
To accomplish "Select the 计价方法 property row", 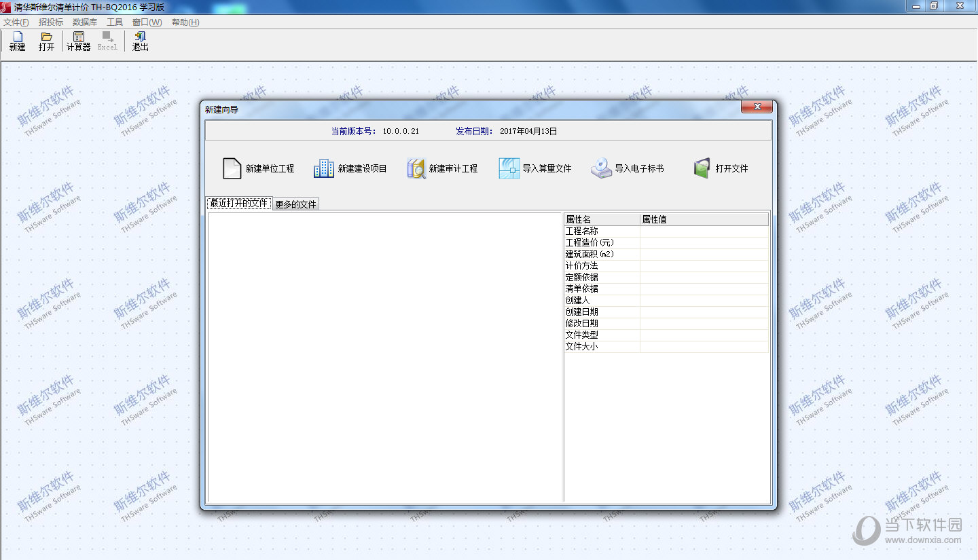I will [x=666, y=265].
